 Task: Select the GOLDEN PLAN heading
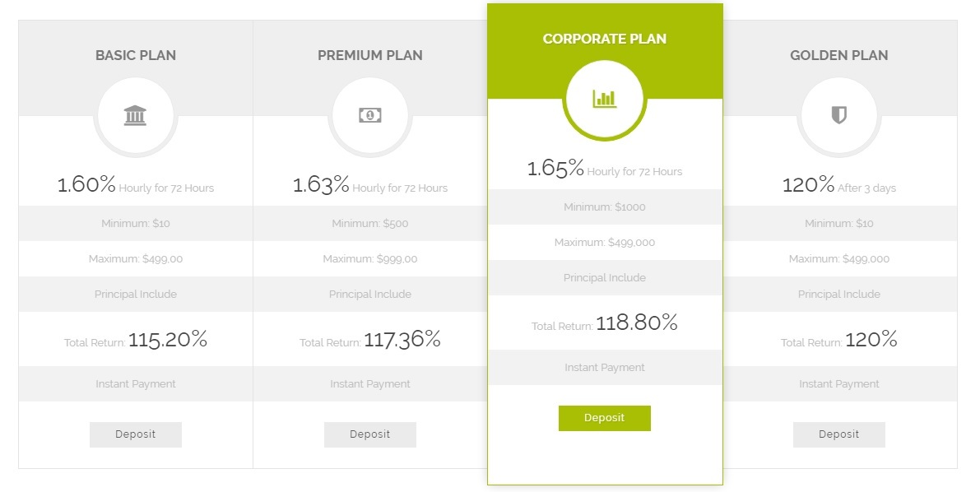click(839, 55)
